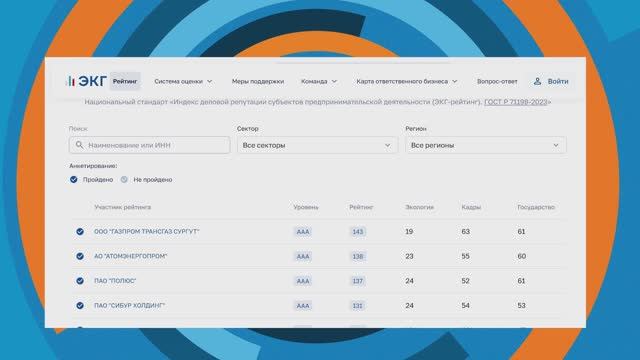
Task: Expand the Команда menu
Action: click(319, 81)
